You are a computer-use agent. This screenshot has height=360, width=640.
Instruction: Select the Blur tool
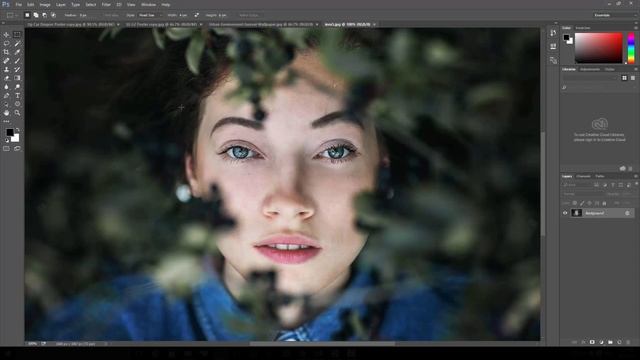pyautogui.click(x=6, y=87)
